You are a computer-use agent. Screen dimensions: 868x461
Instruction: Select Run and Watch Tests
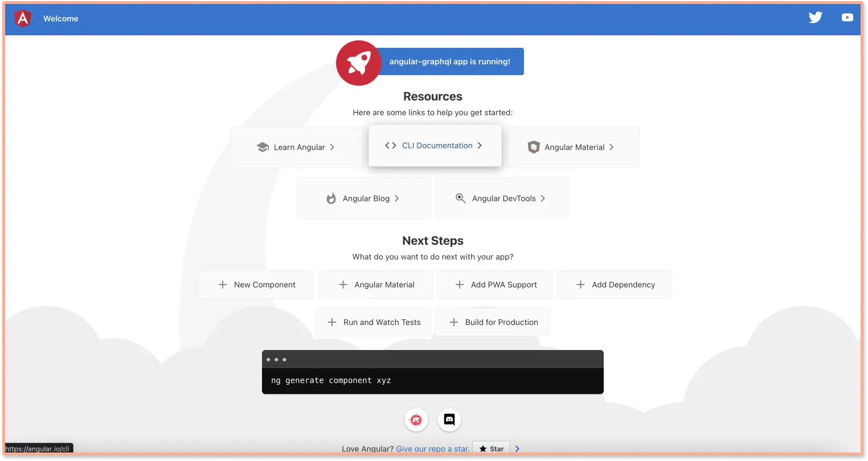point(374,322)
